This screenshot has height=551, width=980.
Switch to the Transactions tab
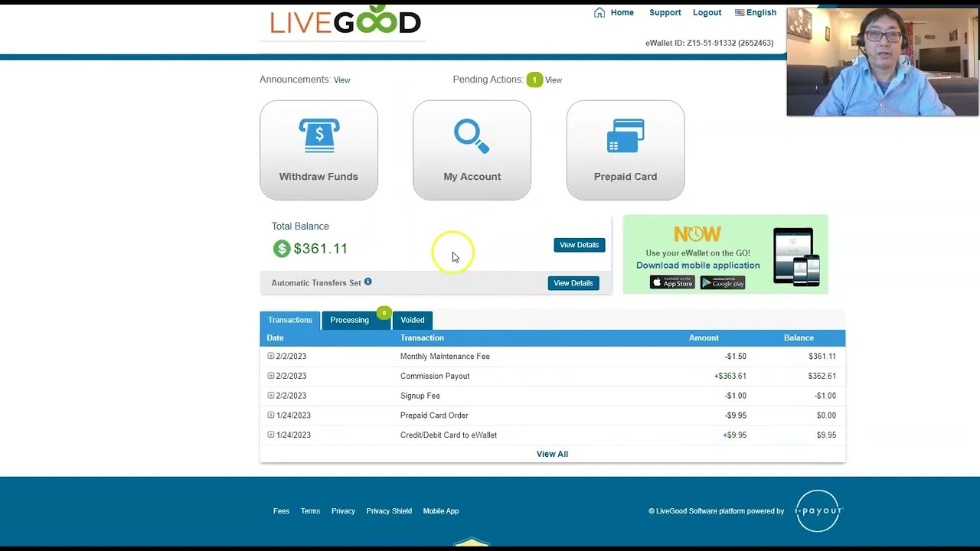pos(290,320)
